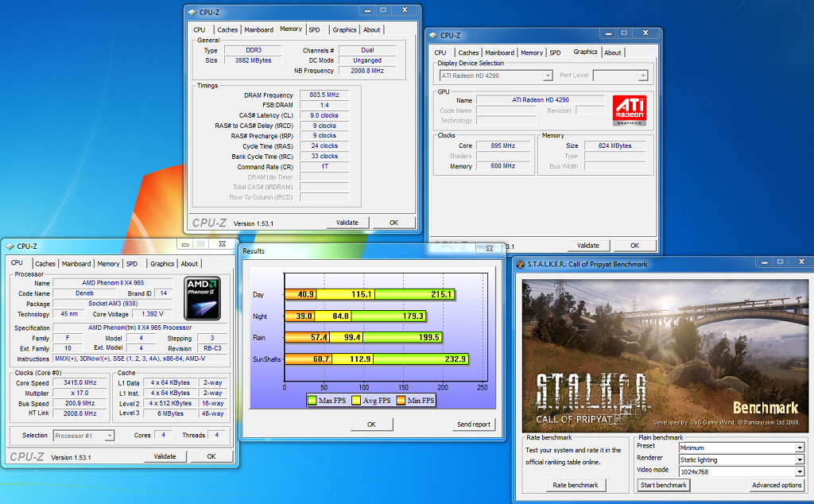Click the AMD Phenom II logo
Viewport: 814px width, 504px height.
tap(202, 297)
